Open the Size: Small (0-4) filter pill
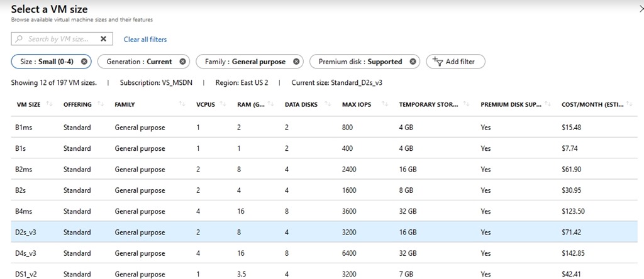 [x=47, y=62]
